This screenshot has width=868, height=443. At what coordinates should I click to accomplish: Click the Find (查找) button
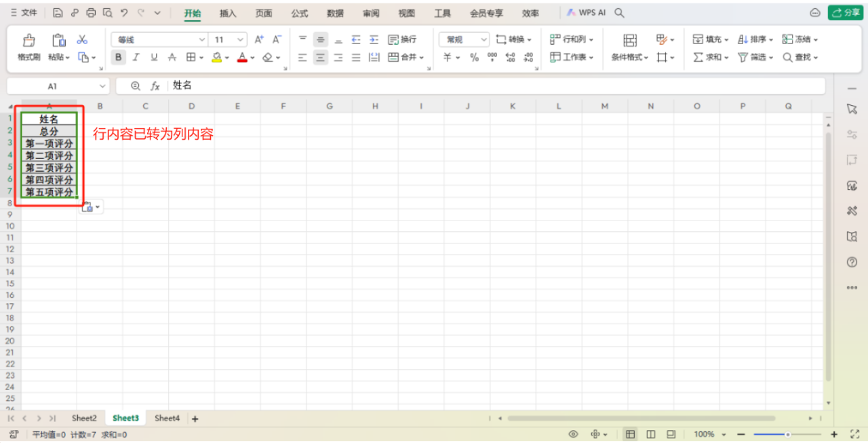800,58
